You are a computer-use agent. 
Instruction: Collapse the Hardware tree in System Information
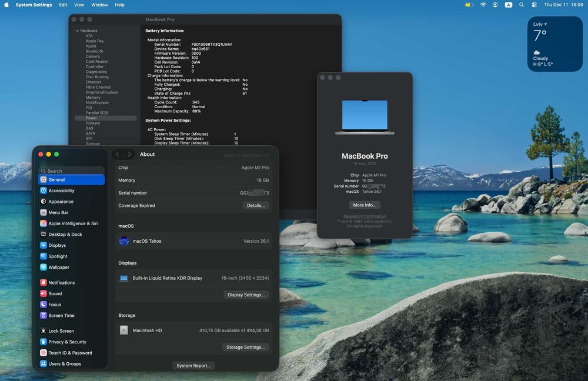coord(77,31)
